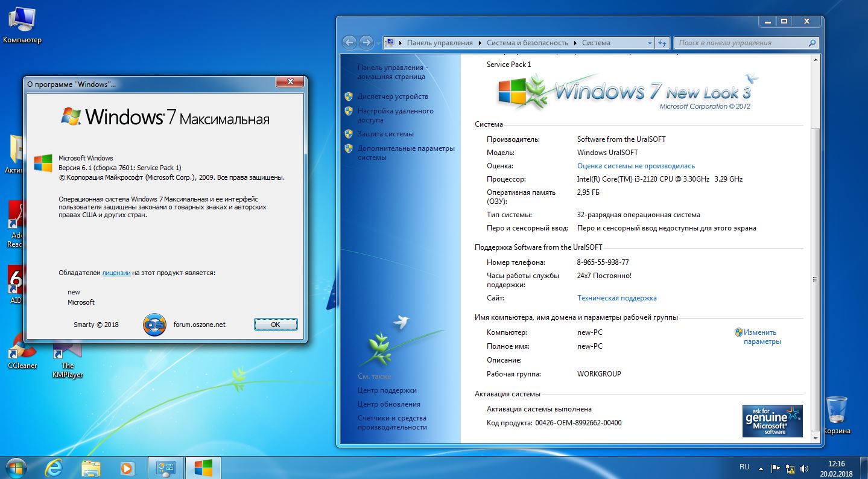Select the product ID 00426-OEM-8992662-00400
868x479 pixels.
pyautogui.click(x=578, y=423)
